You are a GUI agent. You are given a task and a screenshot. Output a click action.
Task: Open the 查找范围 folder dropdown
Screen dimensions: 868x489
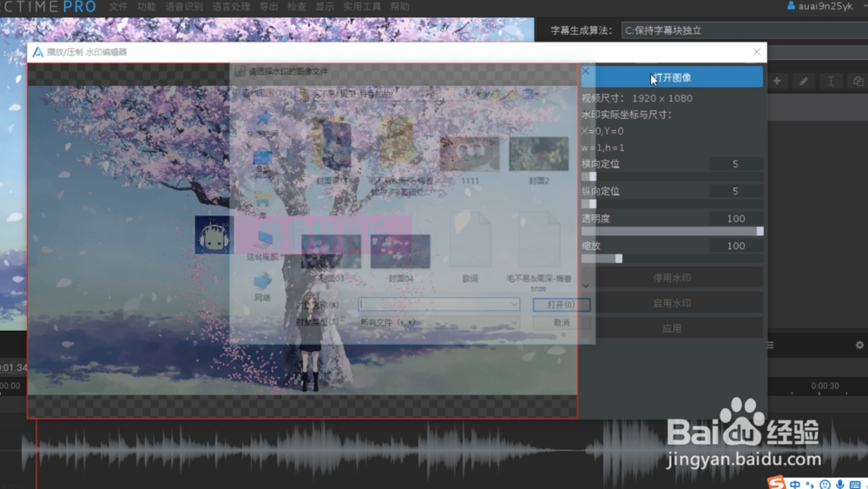(x=382, y=94)
